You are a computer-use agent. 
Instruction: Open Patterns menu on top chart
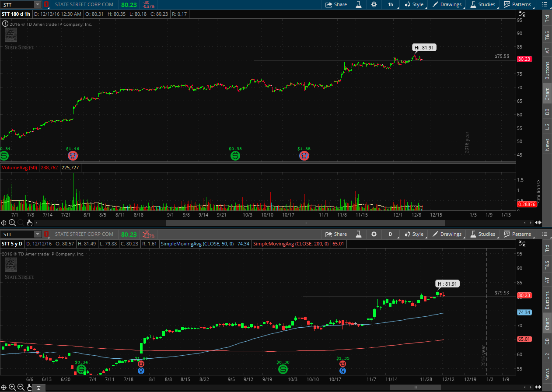517,4
